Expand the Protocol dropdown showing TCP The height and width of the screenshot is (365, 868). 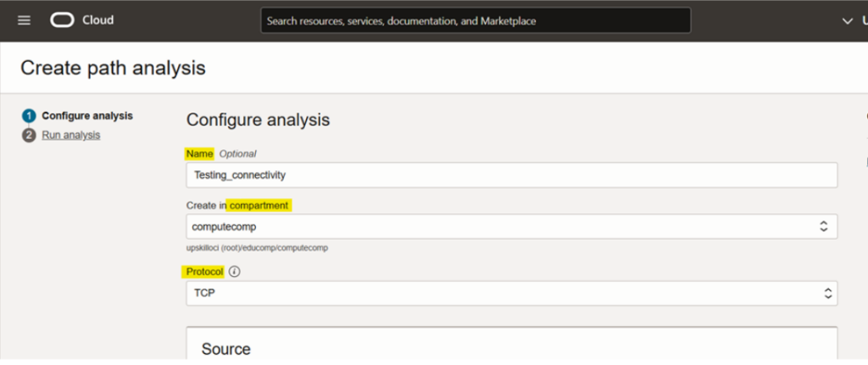500,293
